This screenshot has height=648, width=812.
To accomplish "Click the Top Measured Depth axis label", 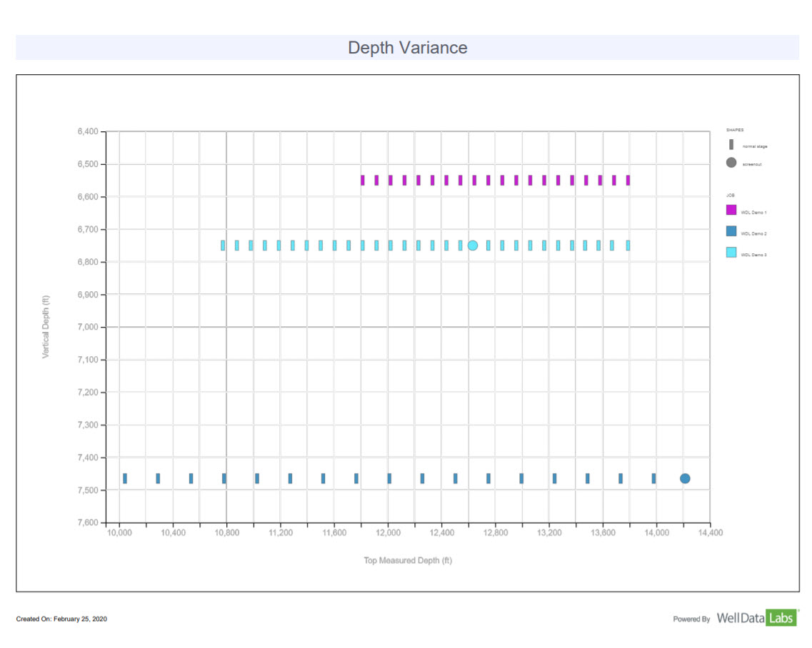I will 407,561.
